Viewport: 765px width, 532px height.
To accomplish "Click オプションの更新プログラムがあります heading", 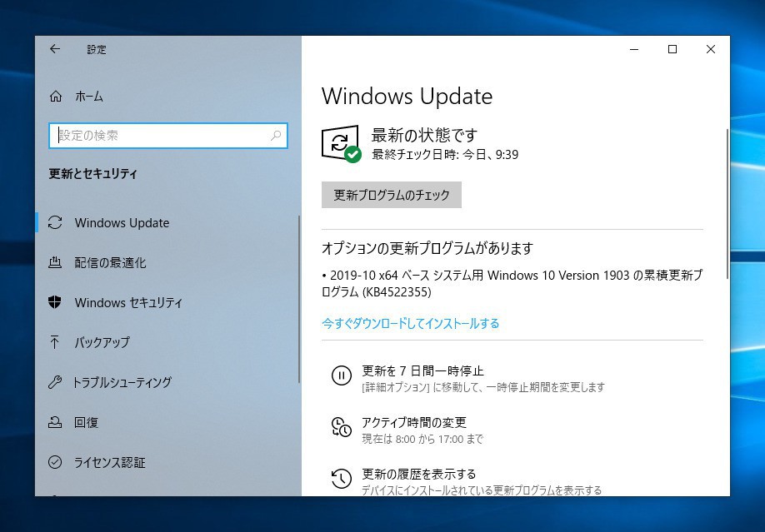I will tap(427, 248).
